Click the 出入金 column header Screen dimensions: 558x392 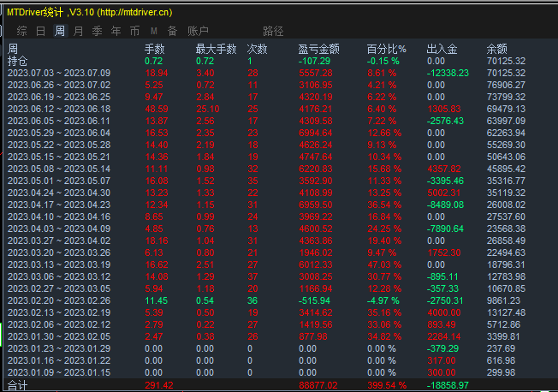(442, 49)
